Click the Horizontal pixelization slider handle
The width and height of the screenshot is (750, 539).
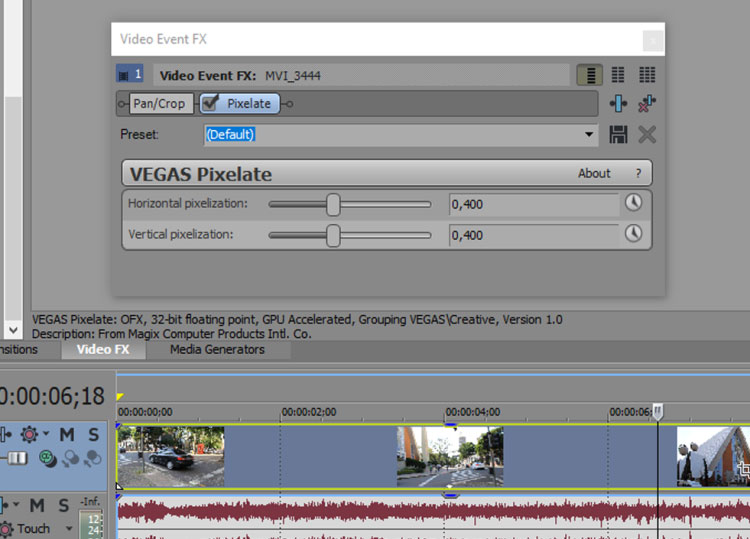click(x=333, y=205)
